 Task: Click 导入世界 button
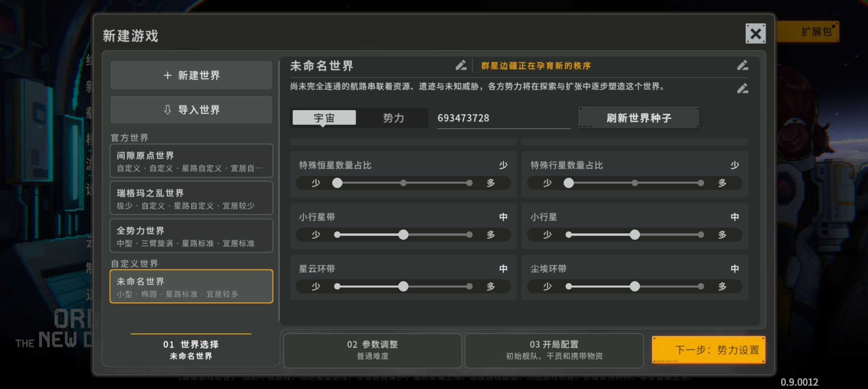tap(191, 110)
